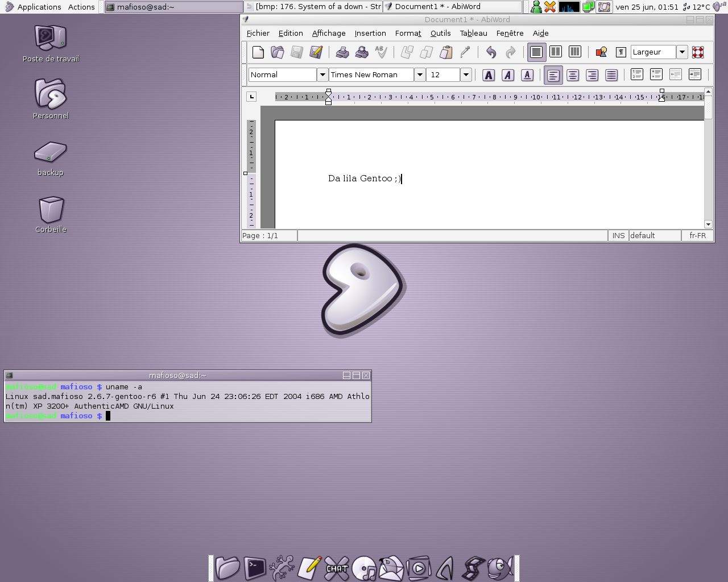Click the Save As icon with pencil
The image size is (728, 582).
[316, 52]
